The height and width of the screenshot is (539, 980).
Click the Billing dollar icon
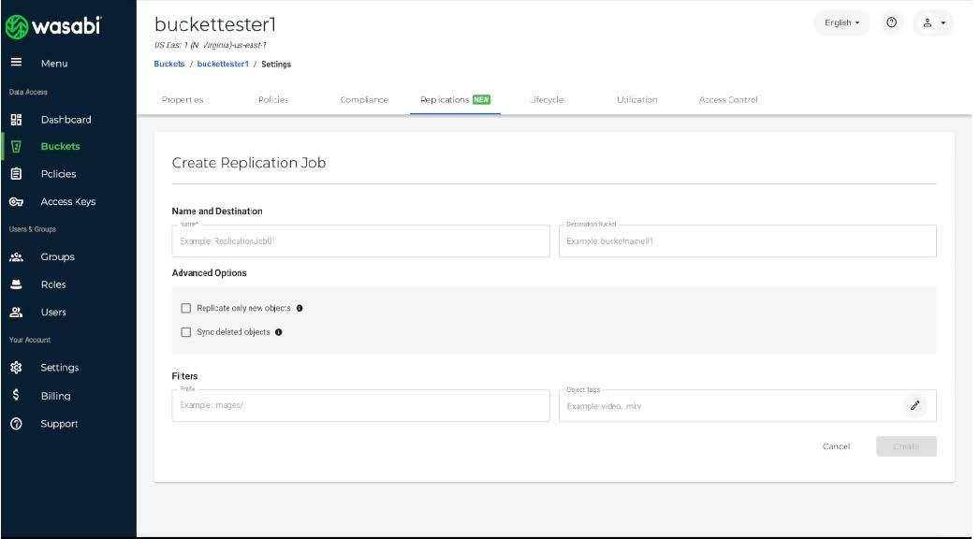[x=16, y=396]
